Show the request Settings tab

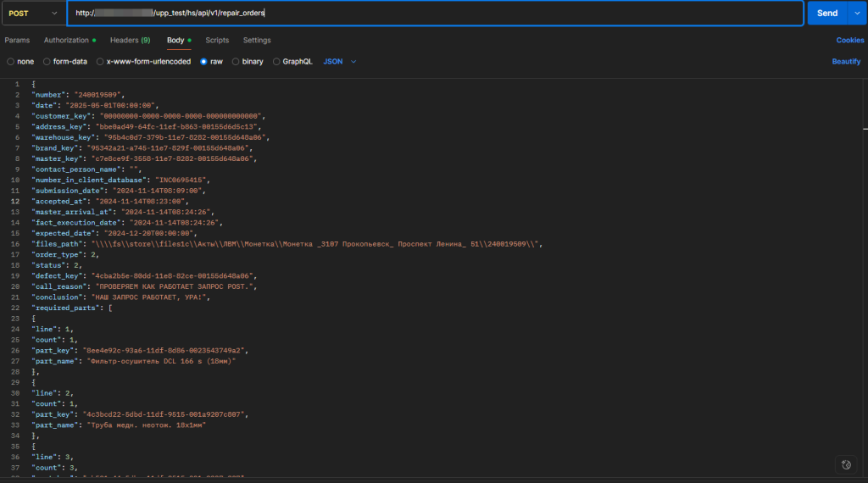pyautogui.click(x=257, y=40)
